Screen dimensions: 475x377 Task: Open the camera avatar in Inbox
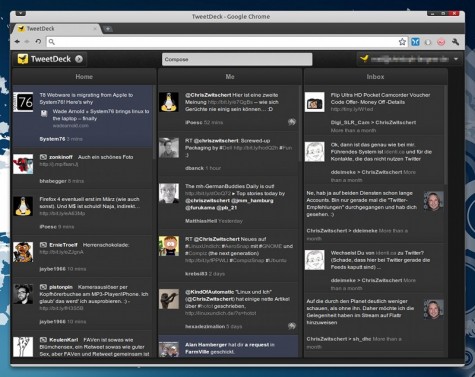point(315,102)
